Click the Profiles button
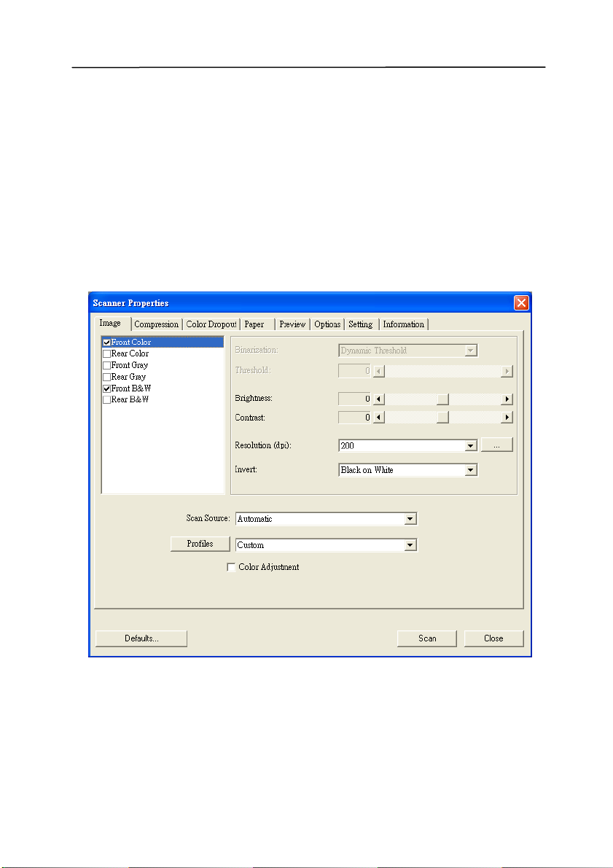 pos(200,544)
